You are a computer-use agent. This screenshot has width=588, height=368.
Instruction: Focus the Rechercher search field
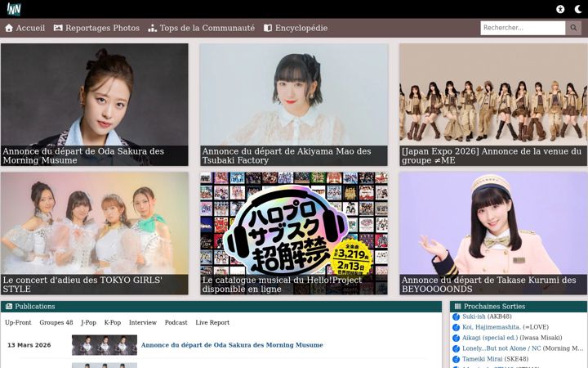(x=523, y=28)
